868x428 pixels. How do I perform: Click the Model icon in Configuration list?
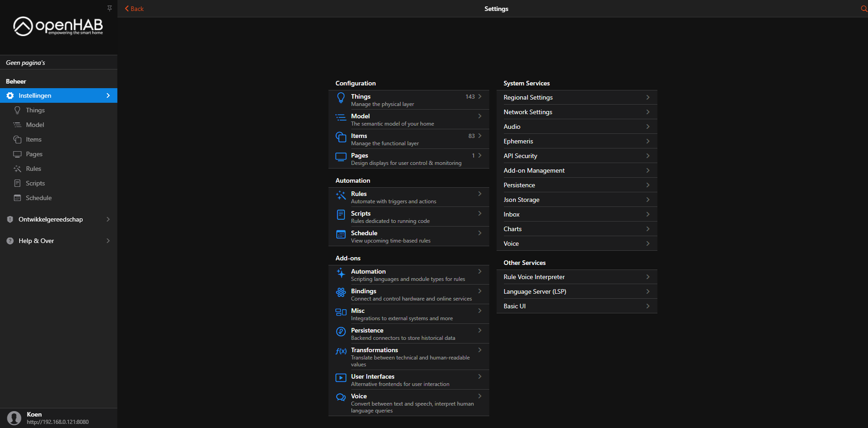[x=341, y=117]
